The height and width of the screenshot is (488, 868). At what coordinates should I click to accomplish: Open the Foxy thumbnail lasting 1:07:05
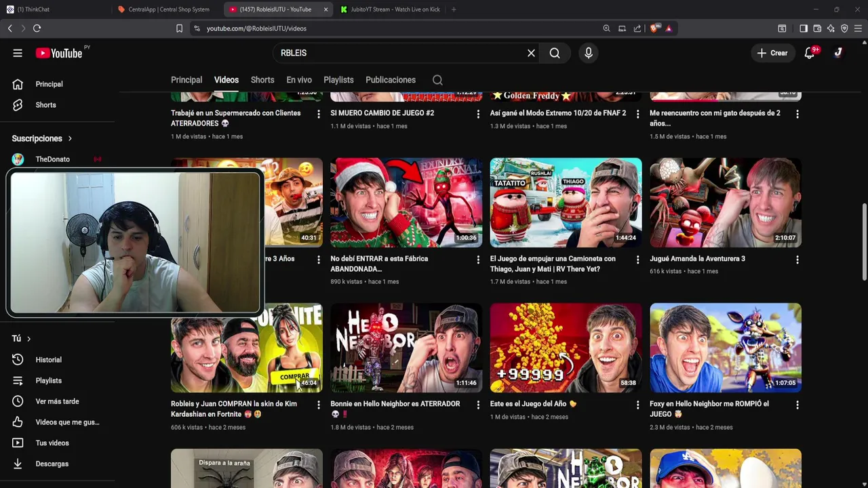tap(726, 348)
